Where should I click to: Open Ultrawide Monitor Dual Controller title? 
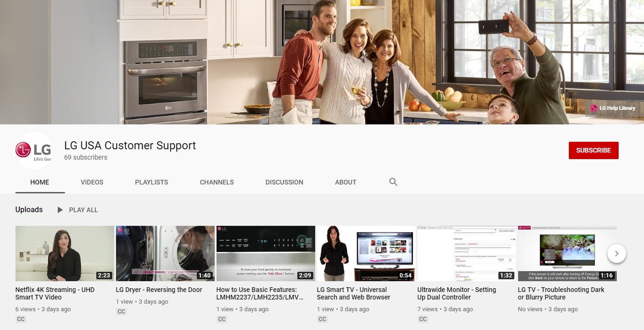coord(457,293)
